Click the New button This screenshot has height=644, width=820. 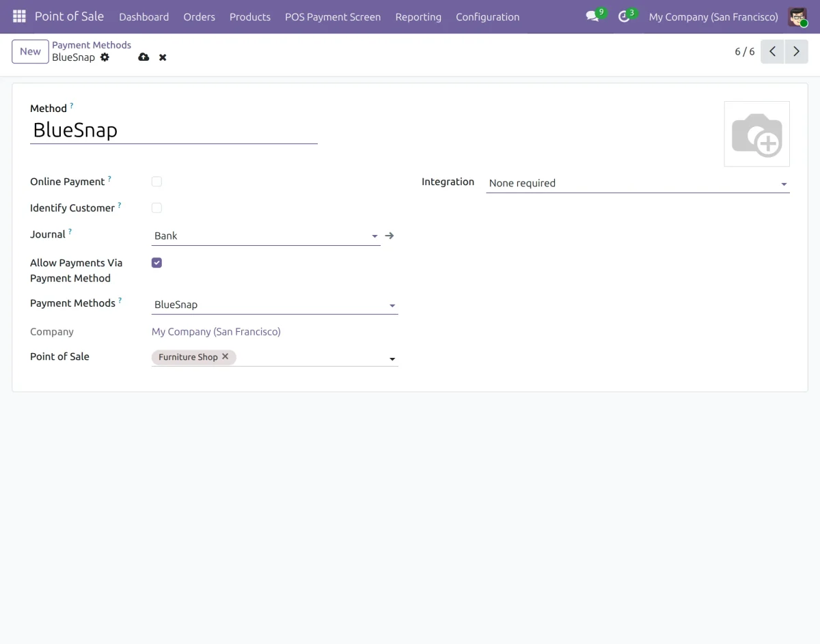coord(30,51)
